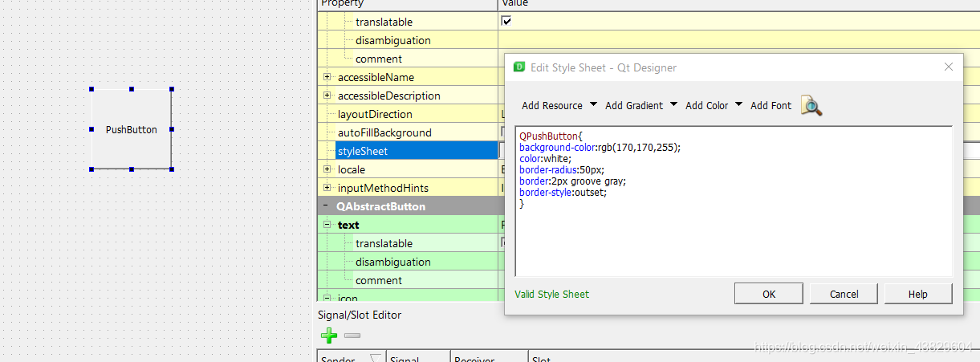The image size is (980, 362).
Task: Open the Add Color dropdown arrow
Action: click(738, 105)
